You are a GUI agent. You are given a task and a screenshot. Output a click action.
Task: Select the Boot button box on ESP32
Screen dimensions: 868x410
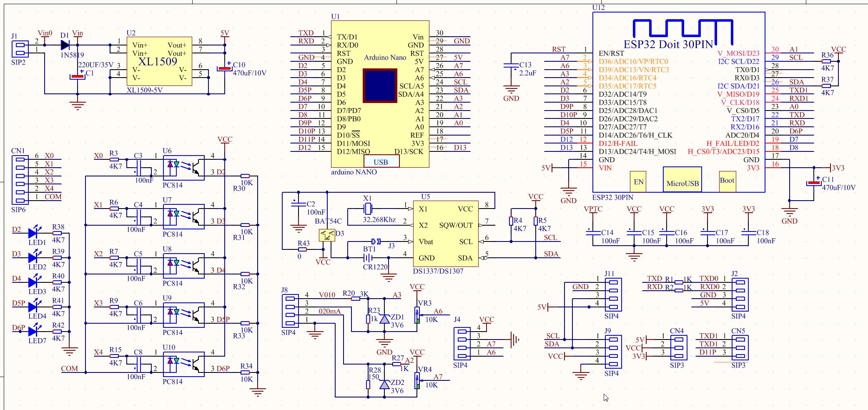pos(728,181)
